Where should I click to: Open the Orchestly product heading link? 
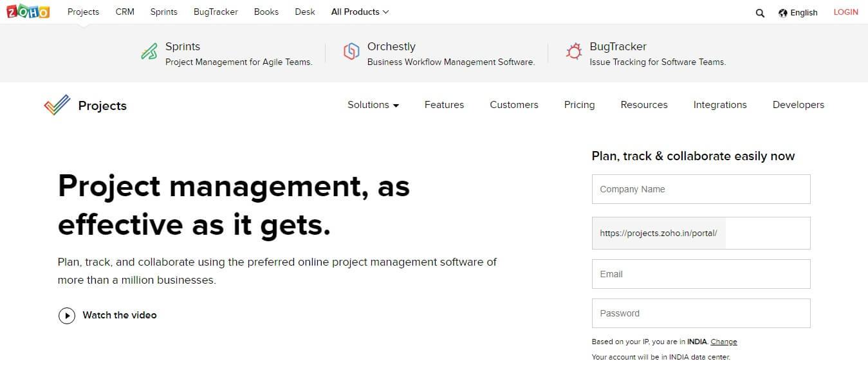pyautogui.click(x=391, y=46)
